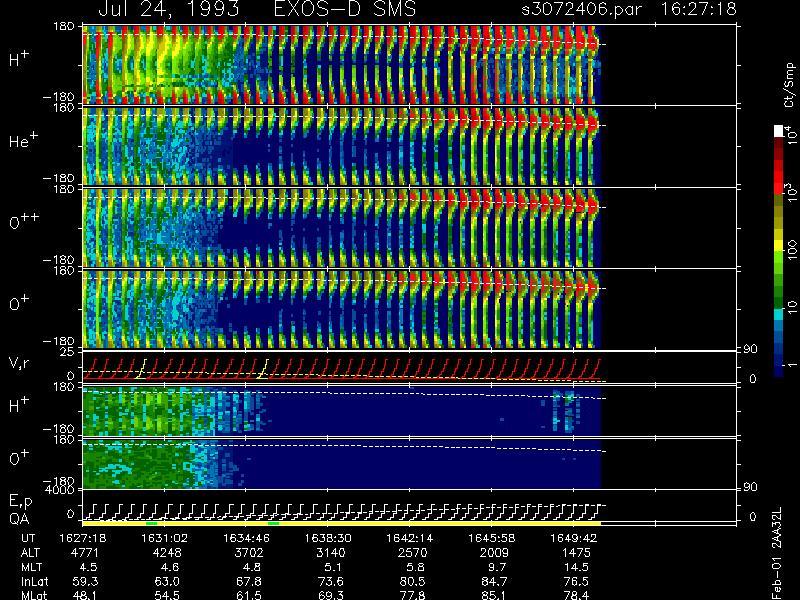Click the "1" tick label on the color bar
The width and height of the screenshot is (800, 600).
tap(791, 364)
